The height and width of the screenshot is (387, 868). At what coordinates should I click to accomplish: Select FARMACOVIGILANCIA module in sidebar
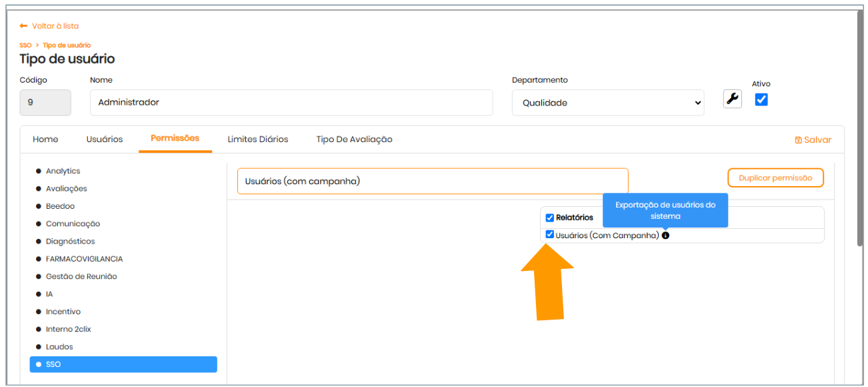[84, 259]
